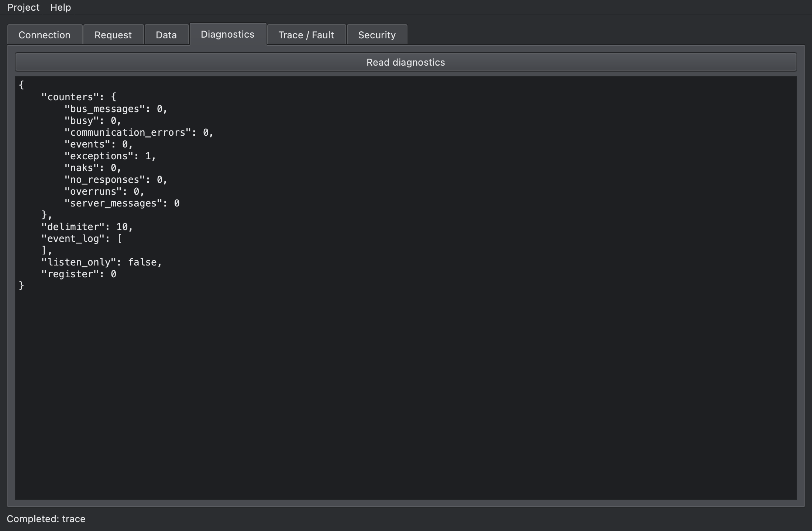Click the "event_log": [ line
This screenshot has height=531, width=812.
82,239
